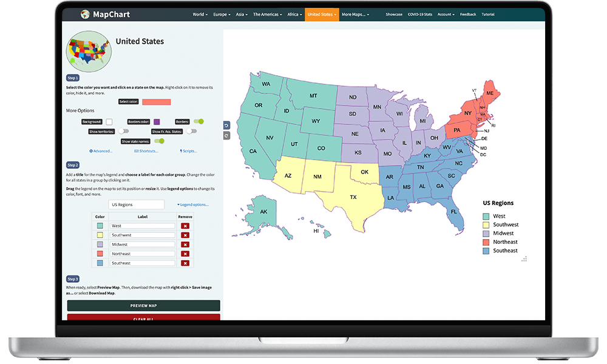This screenshot has width=607, height=364.
Task: Click the MapChart globe logo icon
Action: pyautogui.click(x=85, y=15)
